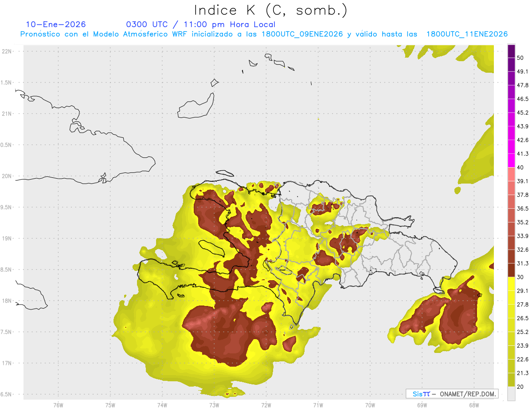Click the "46.5" colorbar value
The height and width of the screenshot is (411, 532).
[x=523, y=99]
